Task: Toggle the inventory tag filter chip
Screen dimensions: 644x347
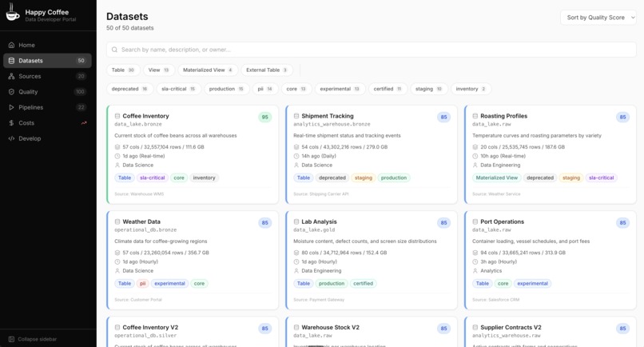Action: tap(471, 89)
